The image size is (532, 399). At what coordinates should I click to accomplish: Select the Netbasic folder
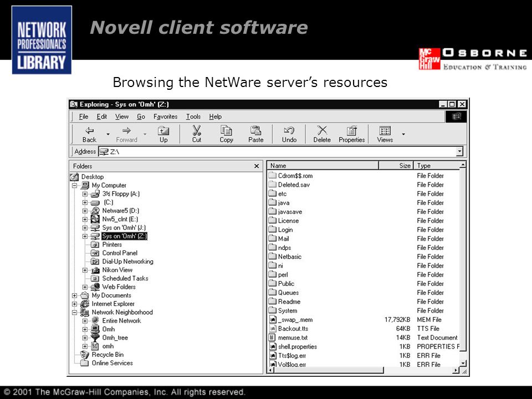290,257
